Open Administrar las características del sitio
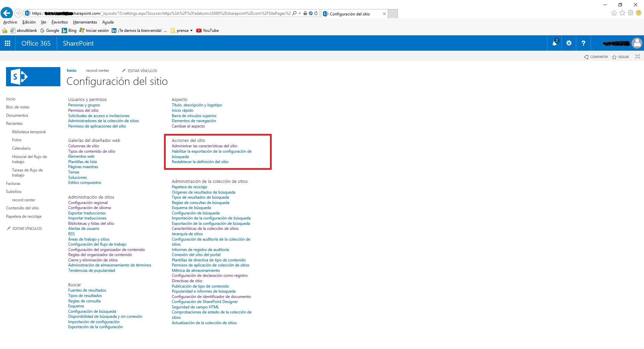The width and height of the screenshot is (644, 349). point(205,146)
